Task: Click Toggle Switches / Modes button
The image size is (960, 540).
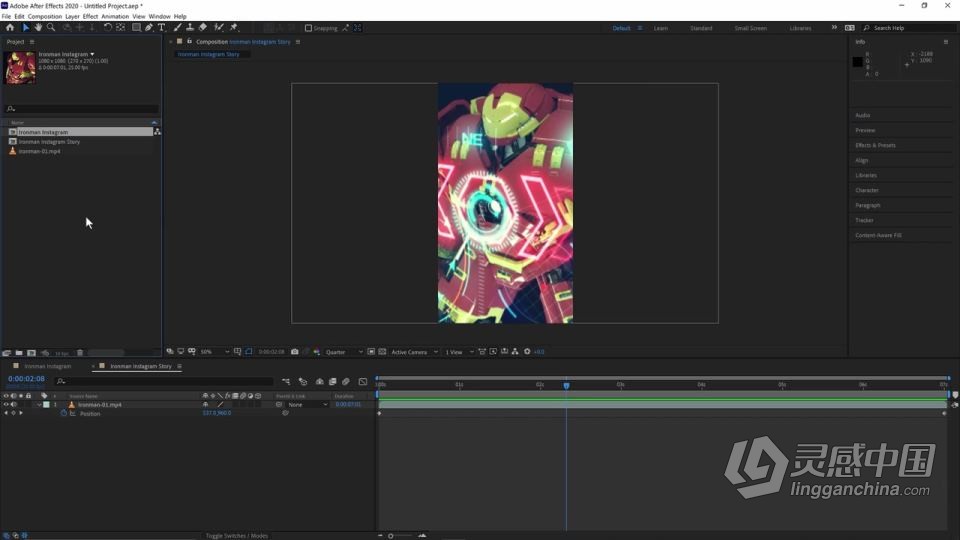Action: point(237,536)
